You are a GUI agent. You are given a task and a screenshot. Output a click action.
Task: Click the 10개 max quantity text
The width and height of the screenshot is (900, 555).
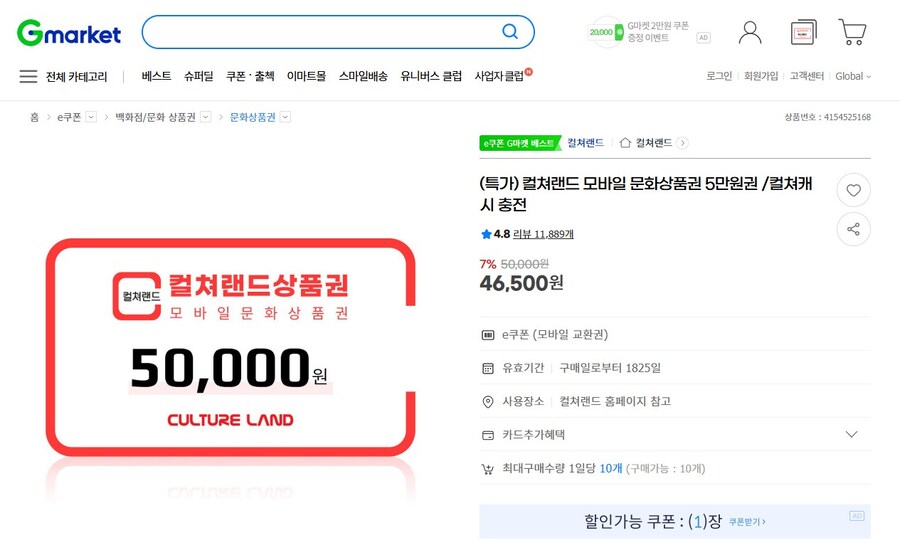pyautogui.click(x=611, y=468)
